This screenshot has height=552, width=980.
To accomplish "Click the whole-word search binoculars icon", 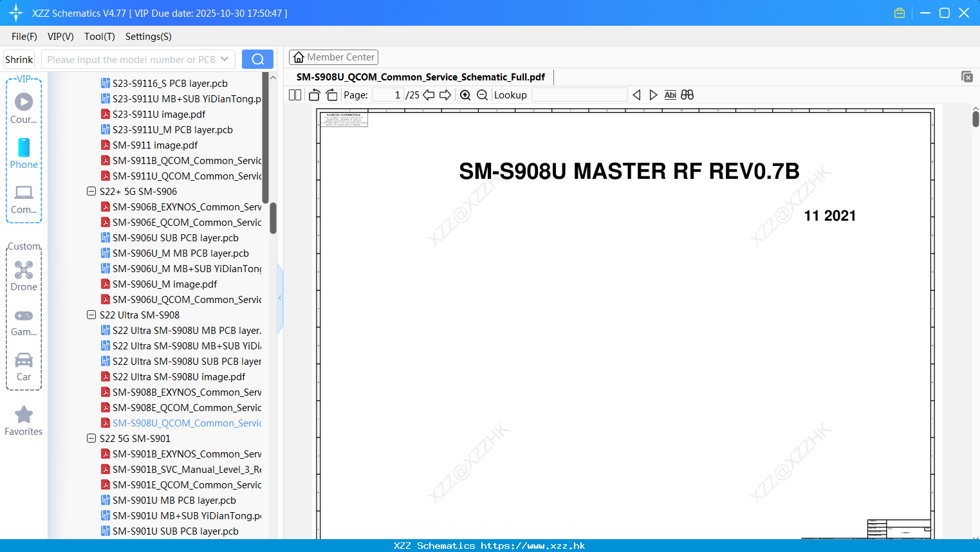I will click(x=687, y=95).
